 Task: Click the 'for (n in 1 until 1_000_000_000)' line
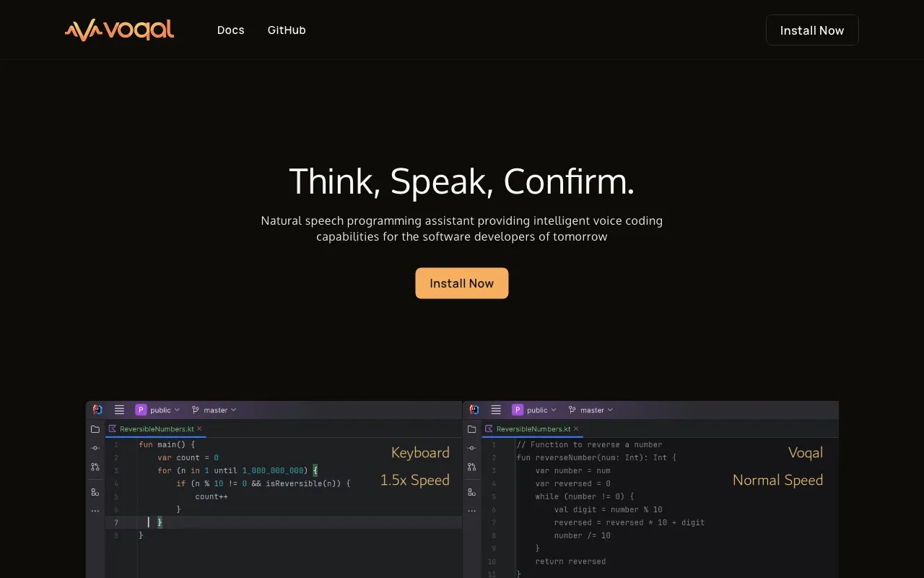237,470
